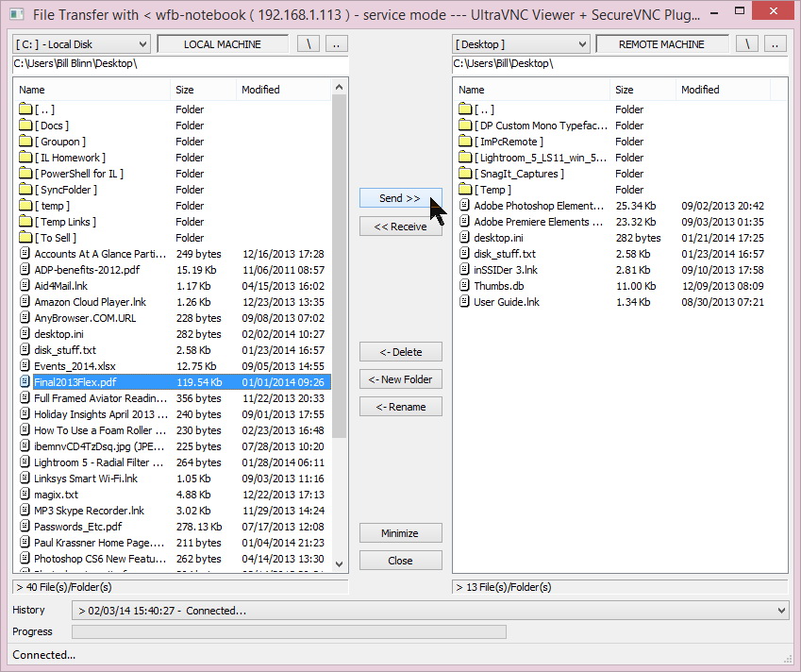Click the file icon beside User Guide.lnk
The height and width of the screenshot is (672, 801).
click(464, 301)
